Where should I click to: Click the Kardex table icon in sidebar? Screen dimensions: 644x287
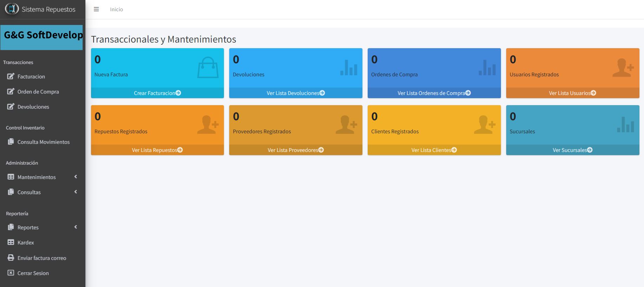(x=11, y=242)
